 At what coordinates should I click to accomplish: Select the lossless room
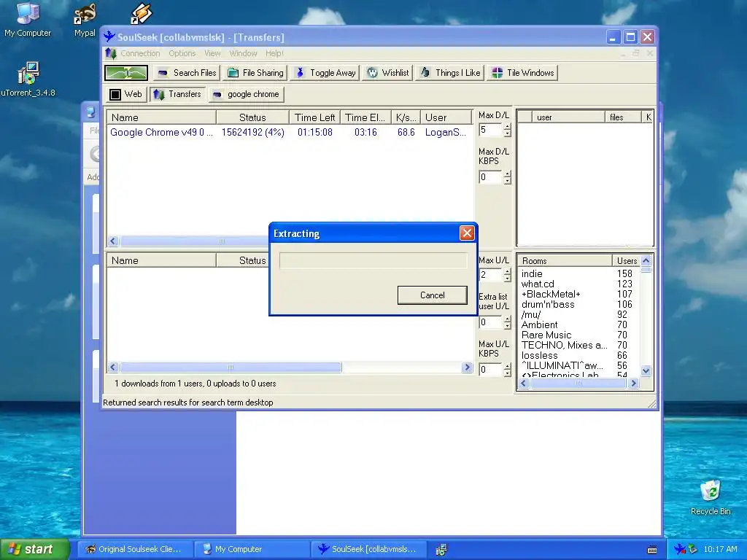577,356
